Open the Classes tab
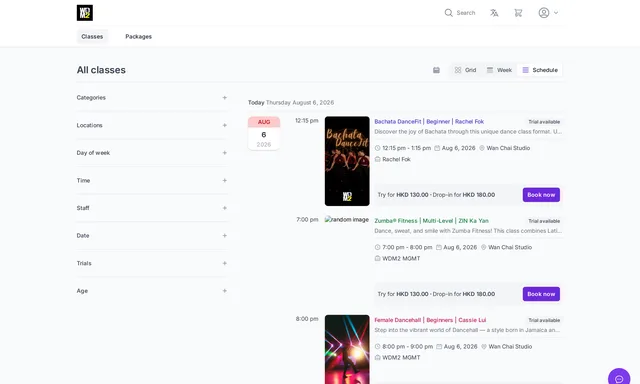Screen dimensions: 640x384 pos(92,36)
